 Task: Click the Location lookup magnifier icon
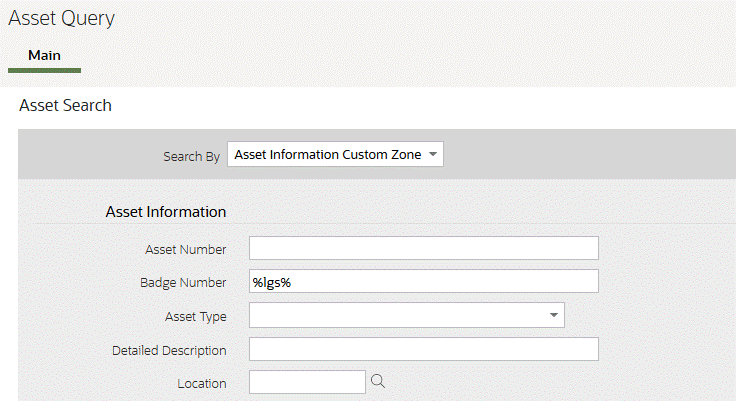click(x=378, y=381)
